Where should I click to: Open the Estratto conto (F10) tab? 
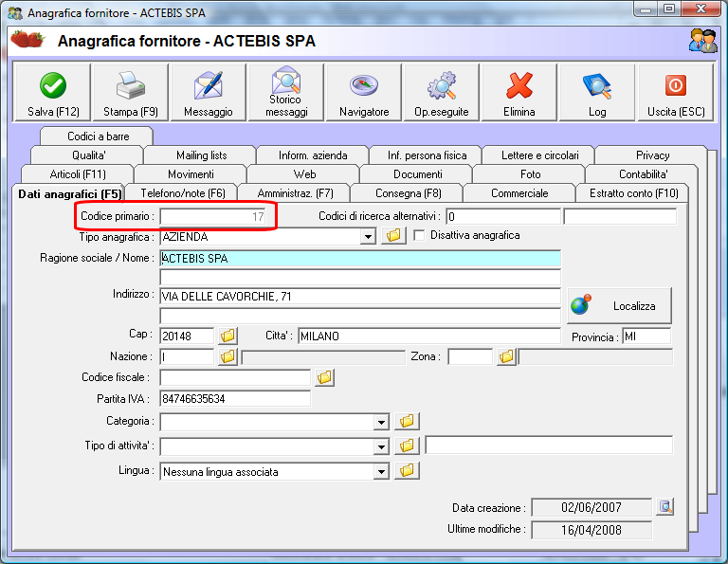(x=634, y=193)
